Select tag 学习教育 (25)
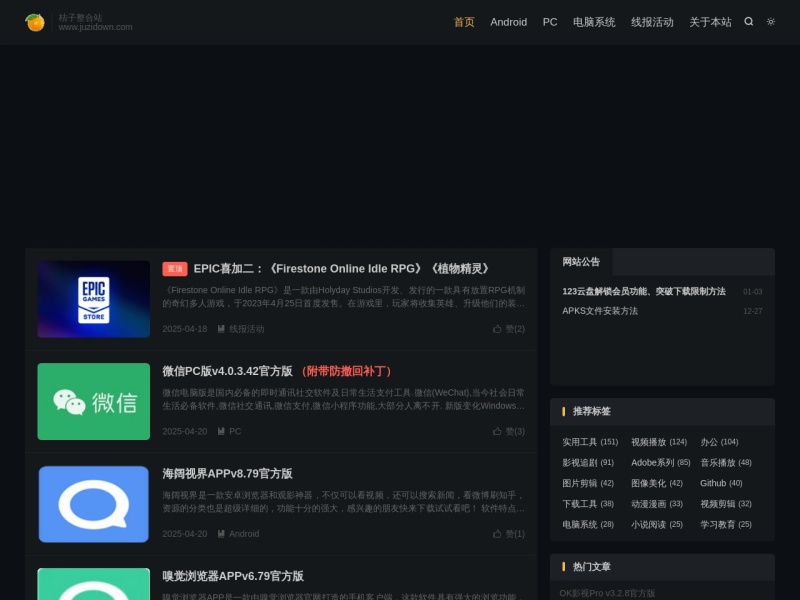Image resolution: width=800 pixels, height=600 pixels. (726, 524)
